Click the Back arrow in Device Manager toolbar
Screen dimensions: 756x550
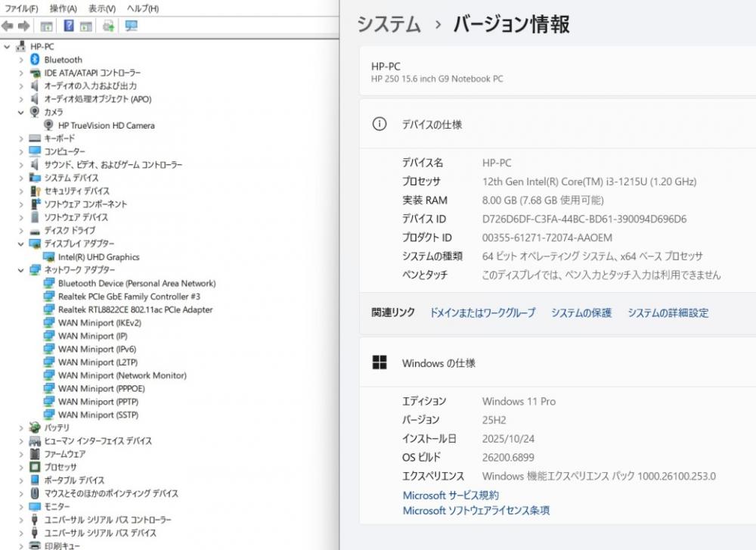pos(8,26)
